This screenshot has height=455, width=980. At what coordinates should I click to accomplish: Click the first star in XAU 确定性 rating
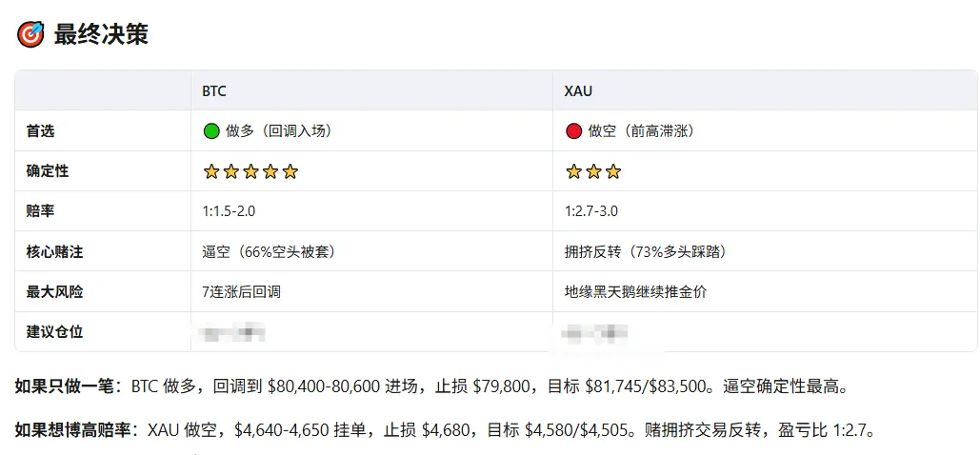tap(573, 171)
